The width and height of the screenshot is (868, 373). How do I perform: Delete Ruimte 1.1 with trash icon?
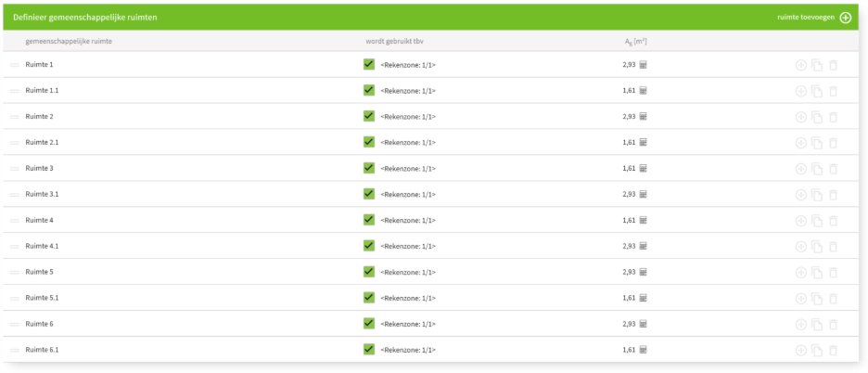coord(833,91)
